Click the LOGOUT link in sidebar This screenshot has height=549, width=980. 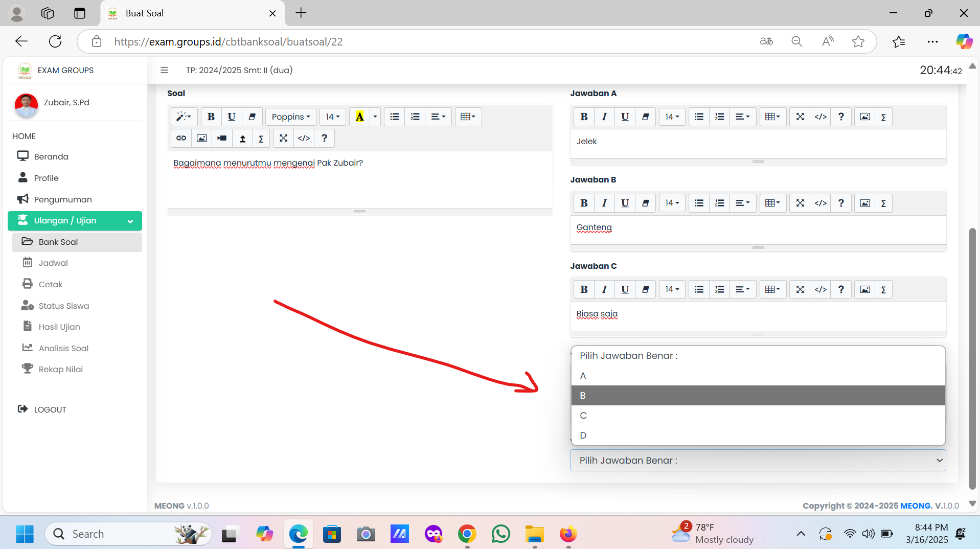click(50, 409)
